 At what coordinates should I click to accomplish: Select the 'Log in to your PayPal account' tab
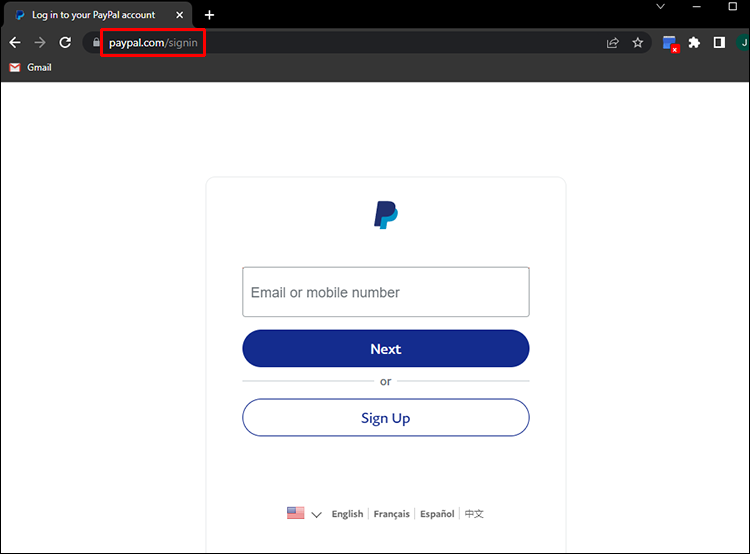tap(98, 15)
